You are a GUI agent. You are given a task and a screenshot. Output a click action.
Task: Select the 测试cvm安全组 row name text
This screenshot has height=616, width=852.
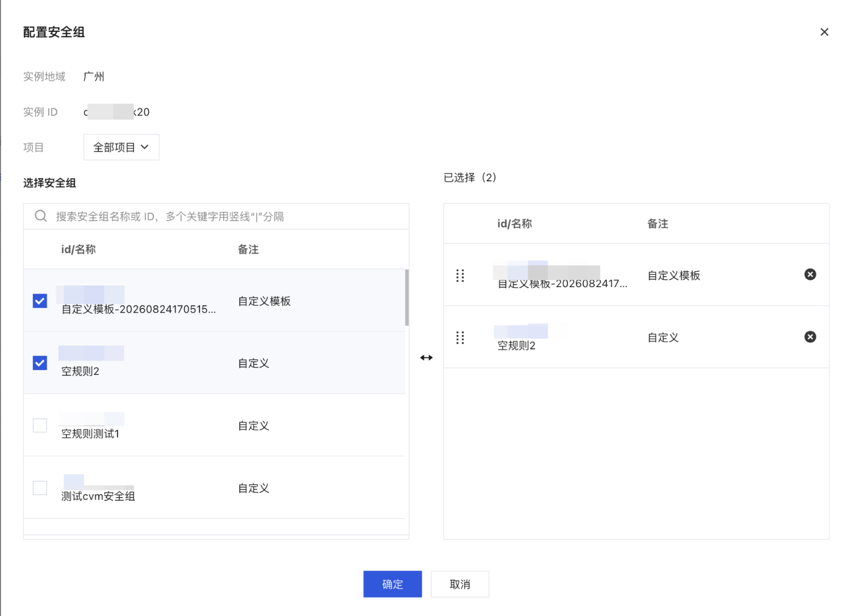(x=98, y=496)
